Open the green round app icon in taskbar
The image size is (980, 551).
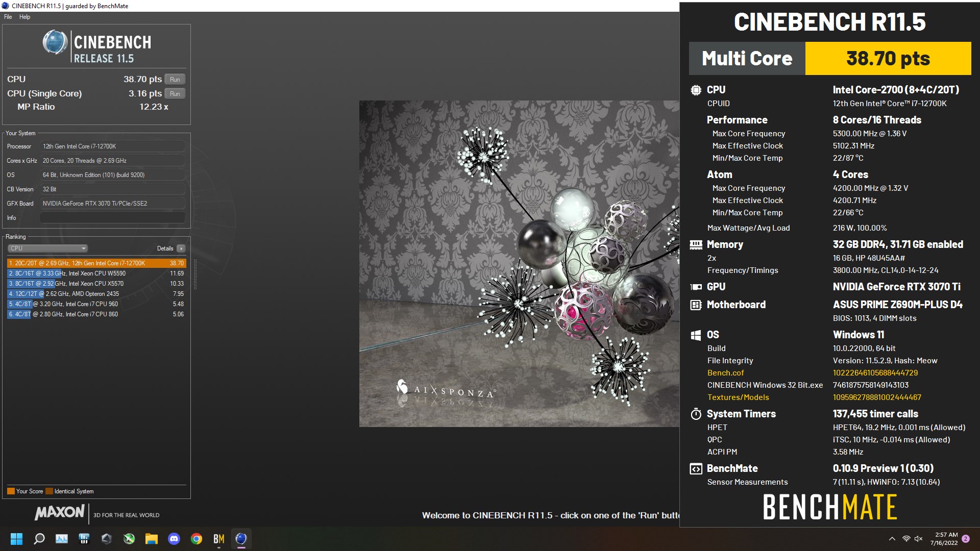[129, 539]
